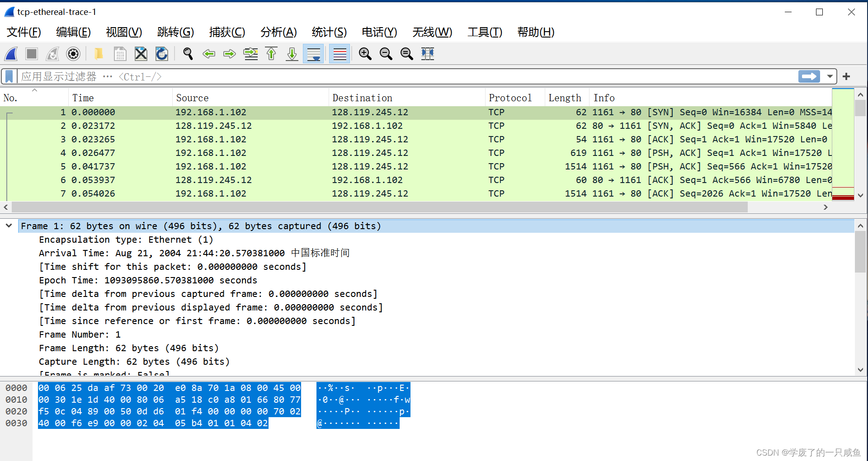
Task: Select the Frame Length detail line
Action: coord(129,348)
